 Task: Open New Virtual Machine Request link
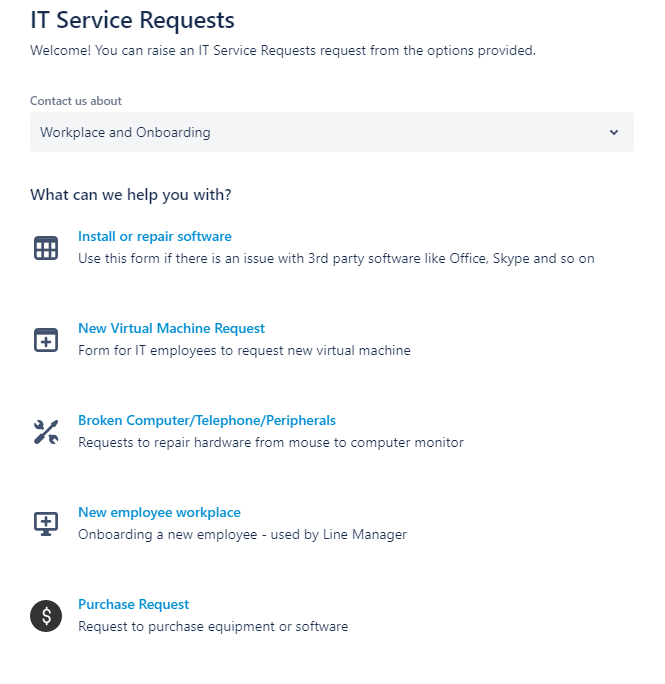click(171, 328)
